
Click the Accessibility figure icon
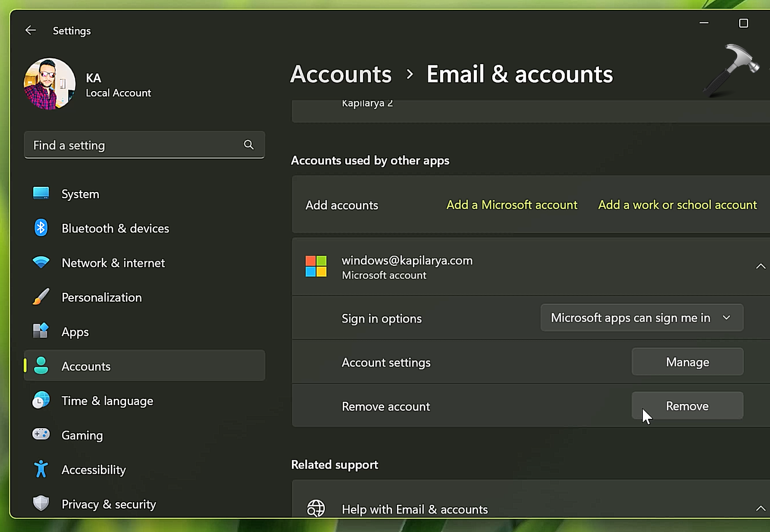[41, 469]
